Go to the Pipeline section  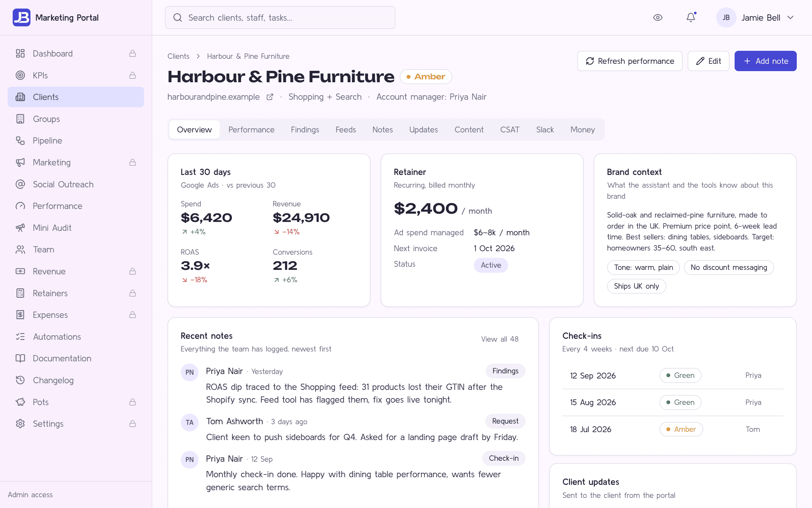pos(75,140)
